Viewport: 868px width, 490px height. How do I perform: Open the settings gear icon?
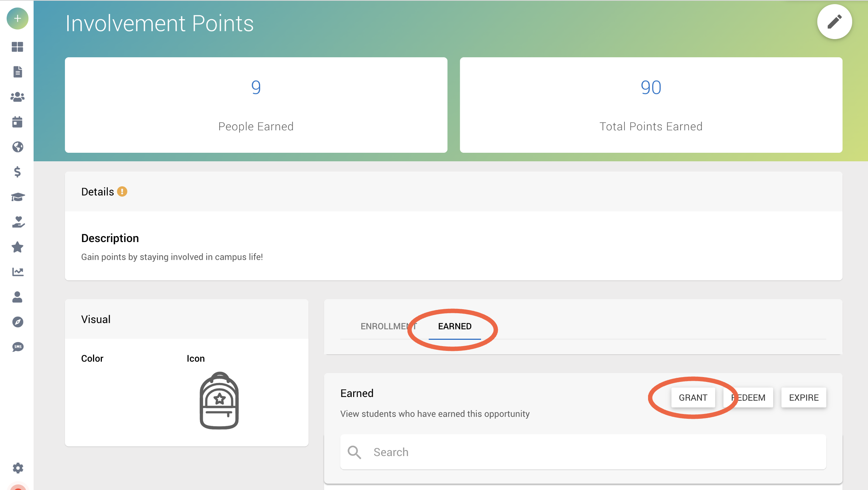click(17, 468)
